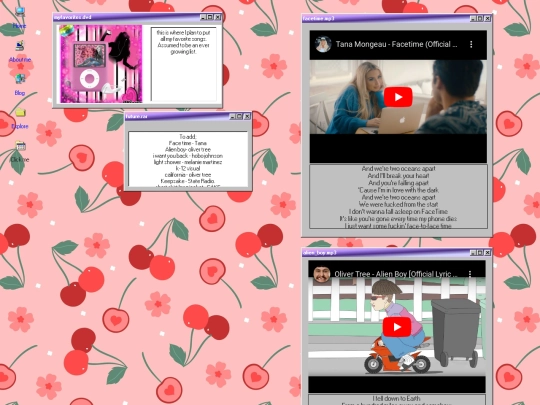The image size is (540, 405).
Task: Click the lyric 'And you're falling apart'
Action: pos(398,183)
